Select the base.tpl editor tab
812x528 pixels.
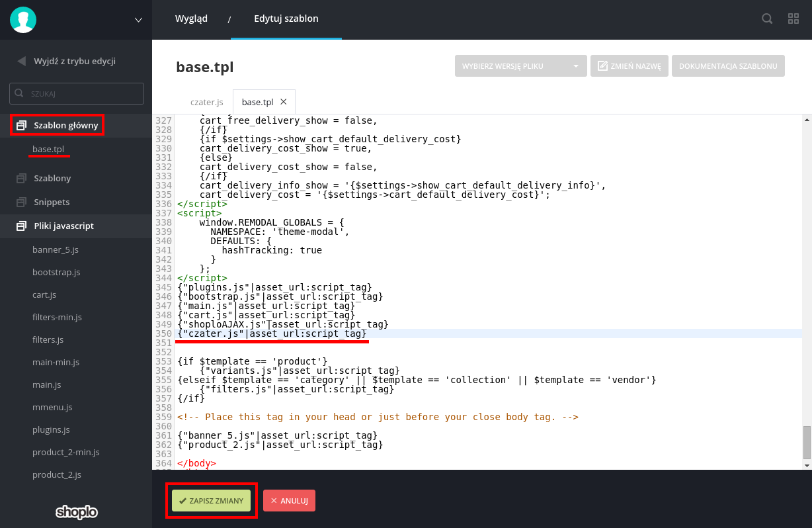tap(257, 102)
